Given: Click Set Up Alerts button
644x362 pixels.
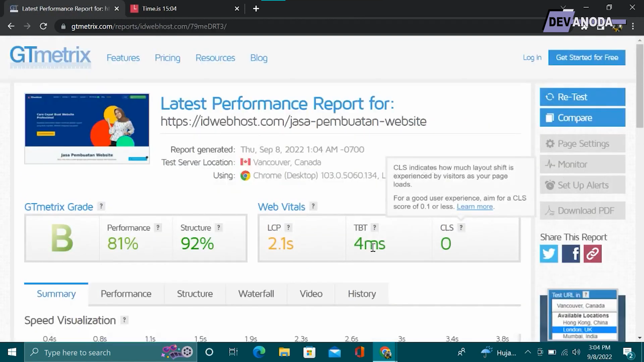Looking at the screenshot, I should tap(582, 185).
